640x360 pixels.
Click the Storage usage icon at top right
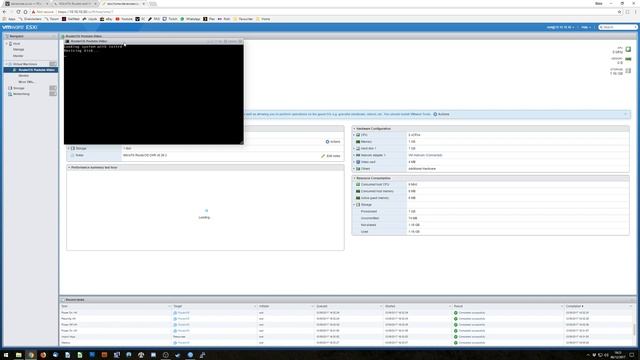pyautogui.click(x=628, y=71)
